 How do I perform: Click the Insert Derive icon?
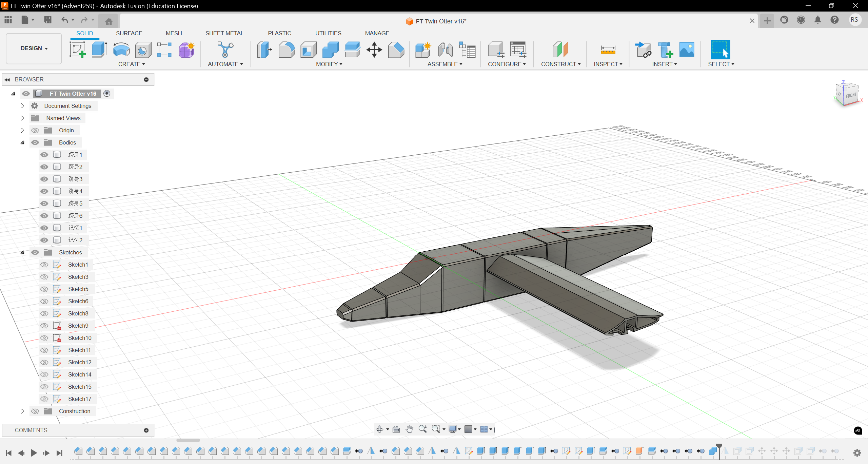[643, 50]
